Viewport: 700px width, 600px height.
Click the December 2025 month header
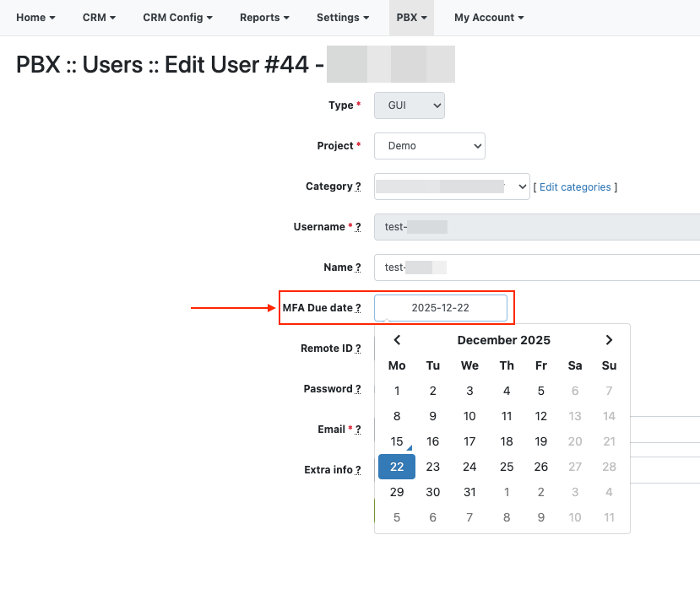click(503, 340)
